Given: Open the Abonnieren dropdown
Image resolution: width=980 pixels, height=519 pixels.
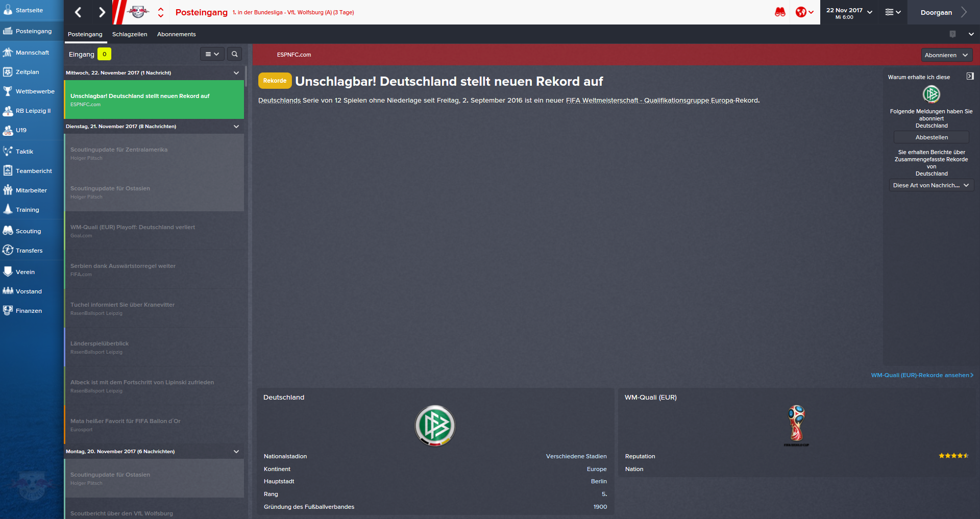Looking at the screenshot, I should click(947, 55).
